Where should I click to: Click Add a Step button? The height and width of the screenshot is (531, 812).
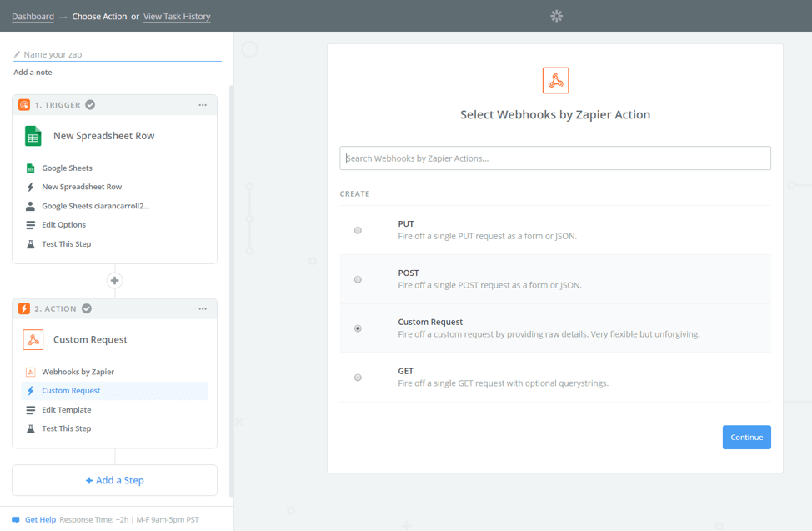(114, 480)
